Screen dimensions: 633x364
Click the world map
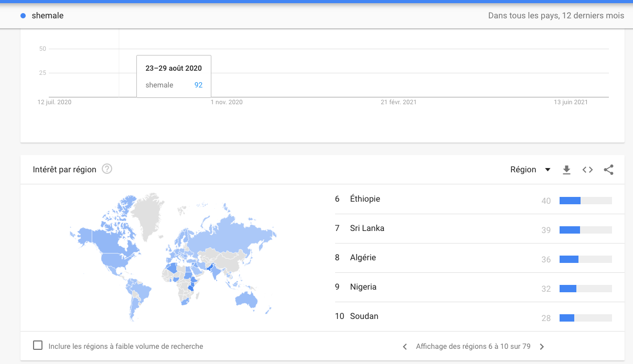tap(173, 257)
